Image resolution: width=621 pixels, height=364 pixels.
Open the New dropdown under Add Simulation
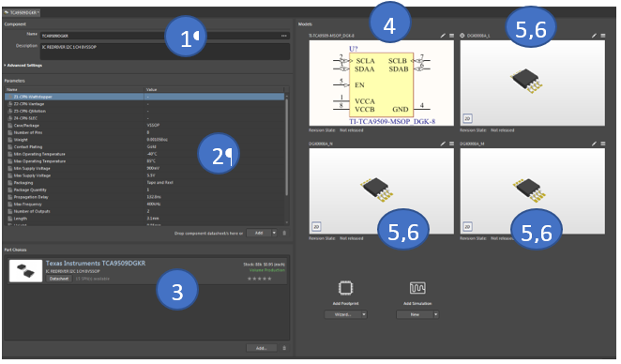pos(417,314)
